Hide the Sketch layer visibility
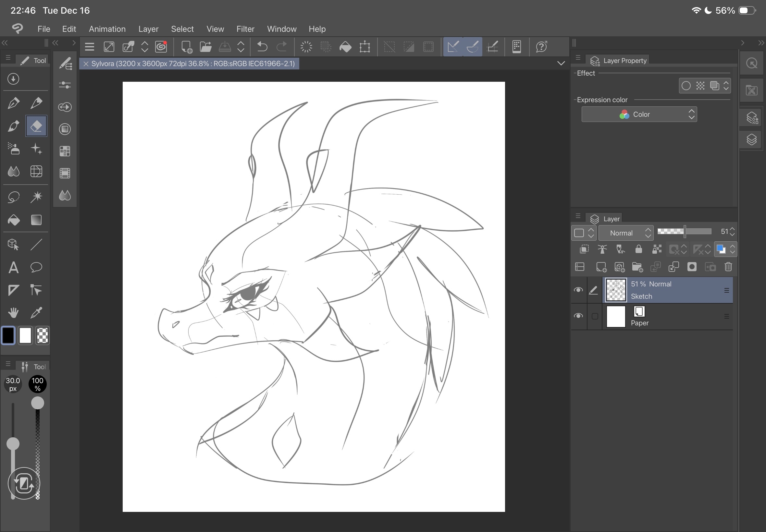Screen dimensions: 766x532 tap(579, 290)
